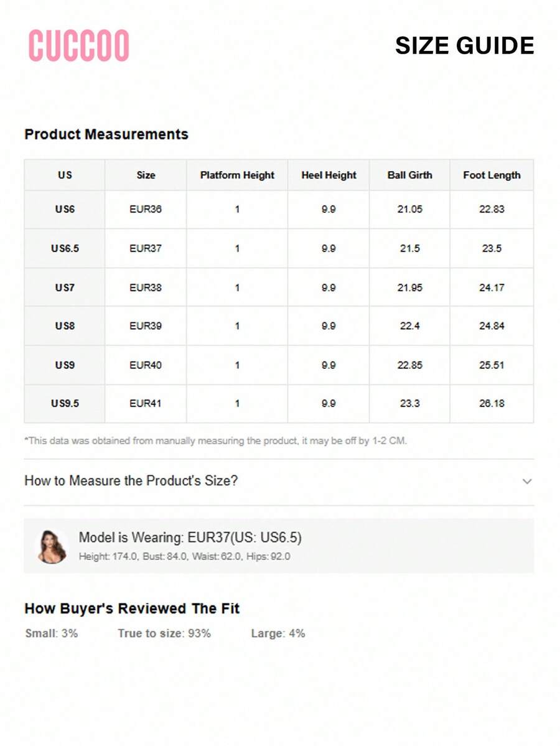Viewport: 560px width, 746px height.
Task: Click the Platform Height column header
Action: click(x=237, y=175)
